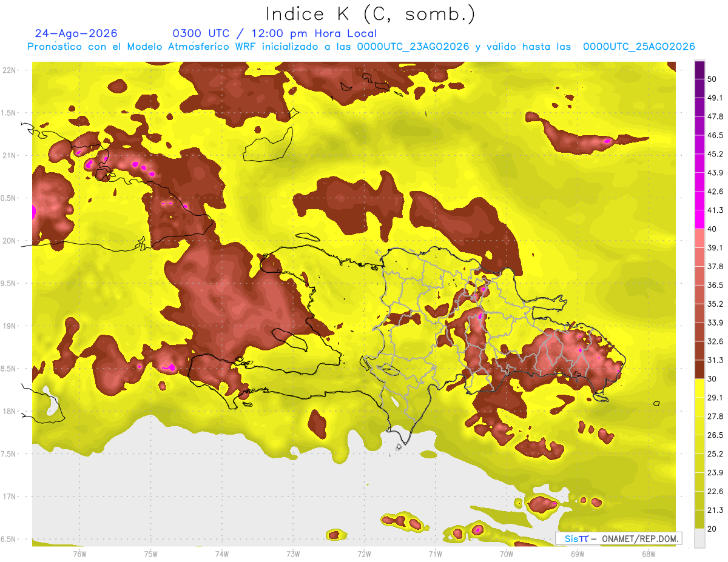Click the "71W" longitude axis label
Screen dimensions: 728x562
pyautogui.click(x=435, y=554)
